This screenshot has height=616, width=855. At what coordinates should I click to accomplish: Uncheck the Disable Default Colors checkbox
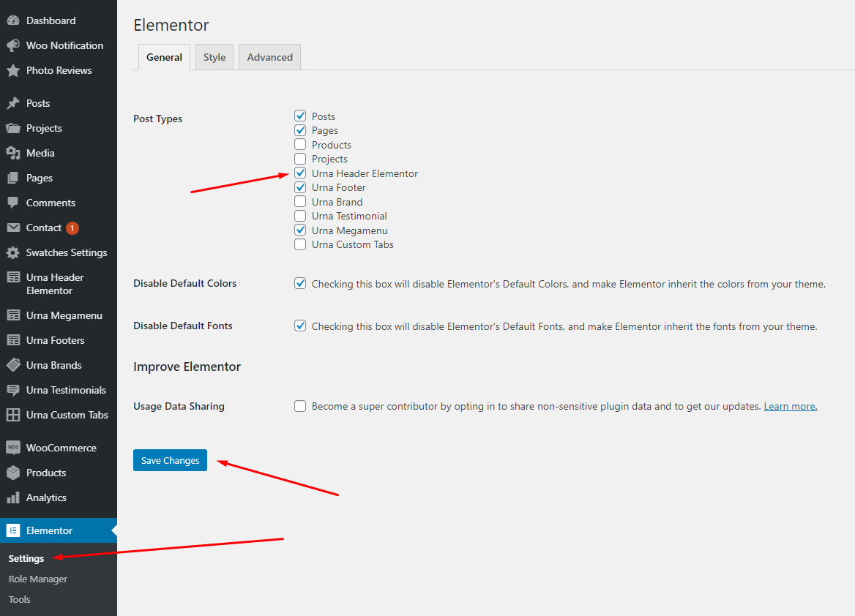300,283
